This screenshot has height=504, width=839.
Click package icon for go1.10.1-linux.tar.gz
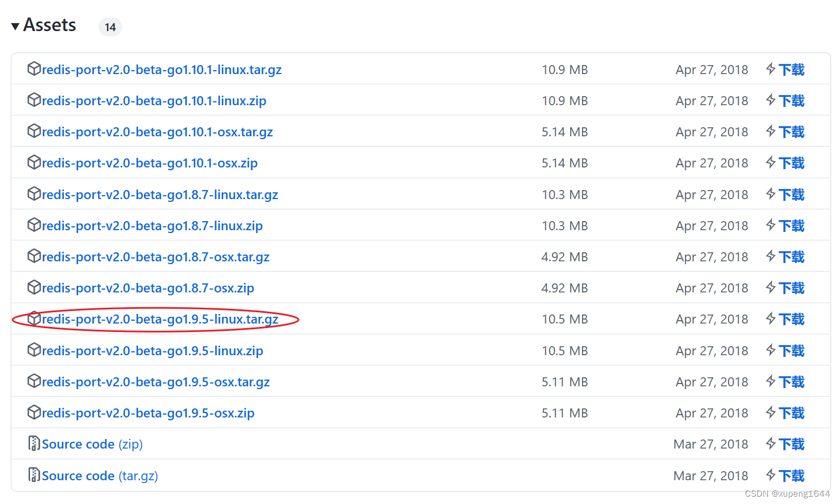[x=34, y=69]
